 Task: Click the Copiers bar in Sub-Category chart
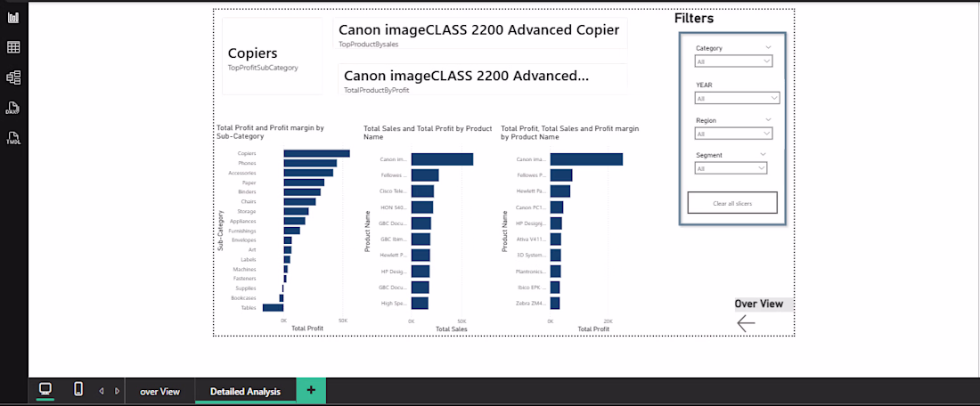click(316, 154)
